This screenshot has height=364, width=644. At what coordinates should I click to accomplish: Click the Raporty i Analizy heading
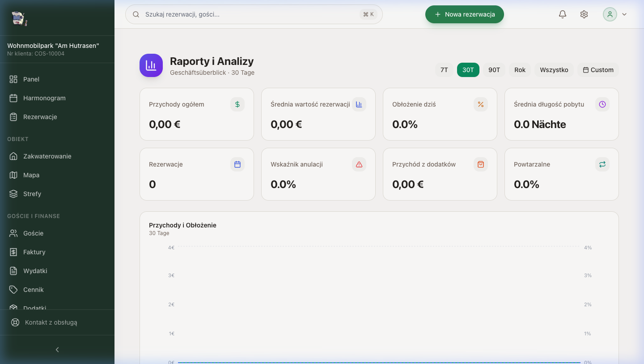212,61
